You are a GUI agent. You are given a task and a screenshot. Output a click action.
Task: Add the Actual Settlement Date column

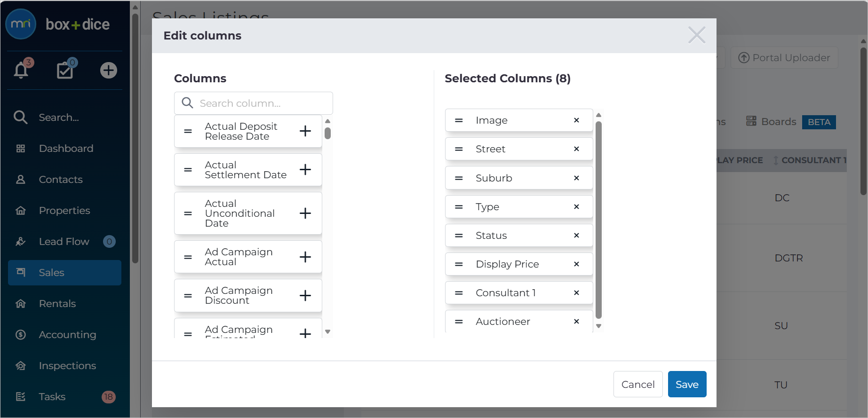coord(305,170)
